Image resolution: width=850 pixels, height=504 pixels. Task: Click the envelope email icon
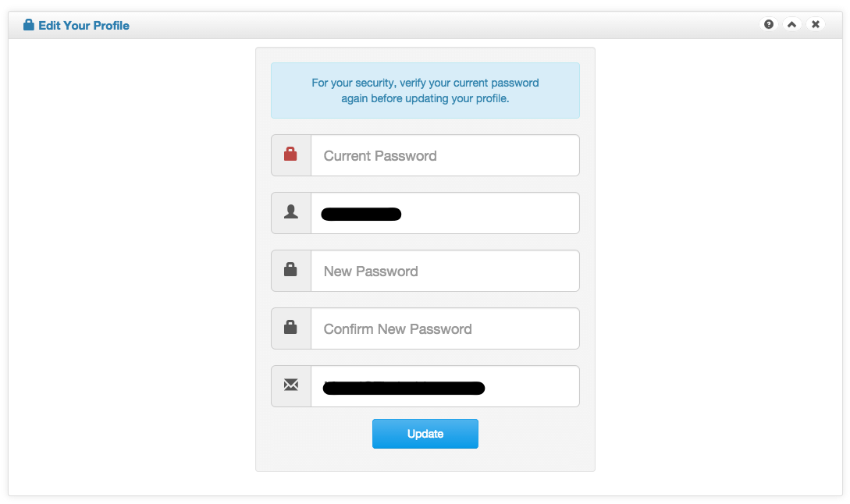click(291, 385)
